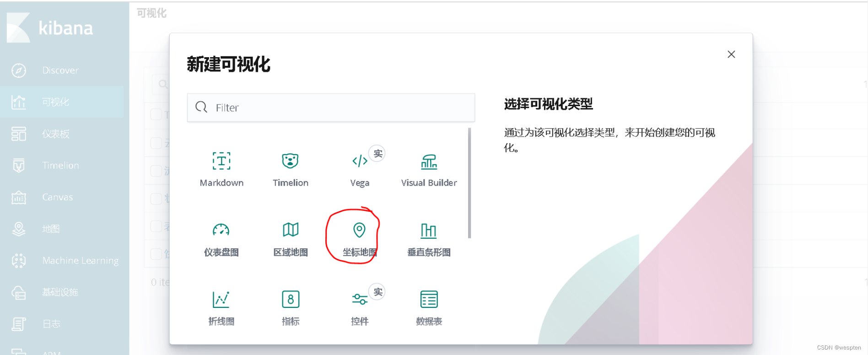868x355 pixels.
Task: Choose the Timelion visualization icon in the dialog
Action: 290,161
